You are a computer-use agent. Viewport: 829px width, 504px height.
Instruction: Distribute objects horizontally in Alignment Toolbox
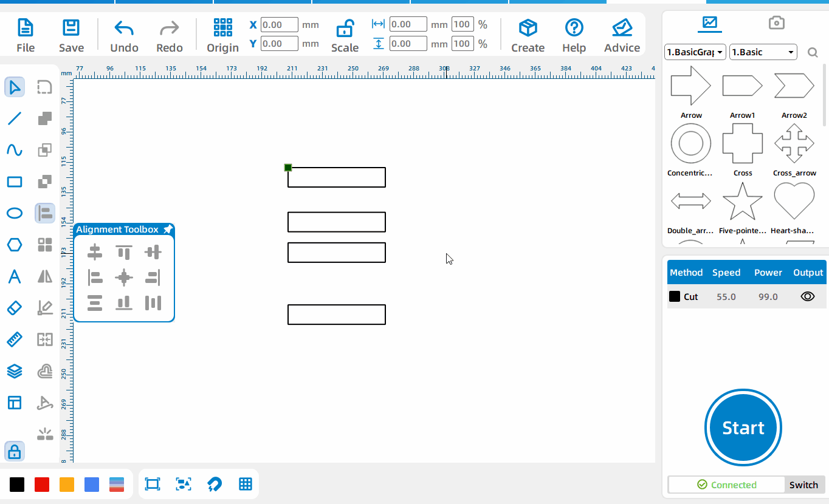pyautogui.click(x=153, y=303)
